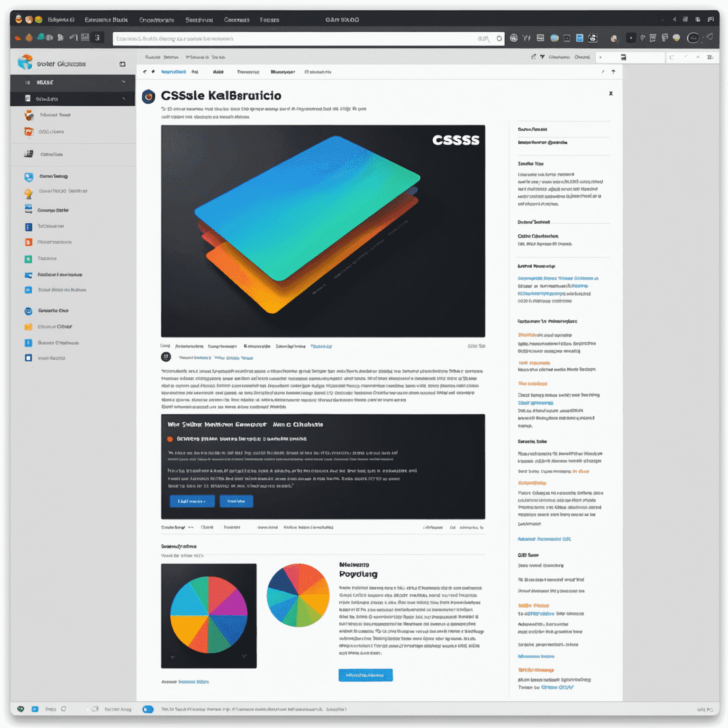Viewport: 728px width, 728px height.
Task: Click the blue document icon in top toolbar
Action: (579, 38)
